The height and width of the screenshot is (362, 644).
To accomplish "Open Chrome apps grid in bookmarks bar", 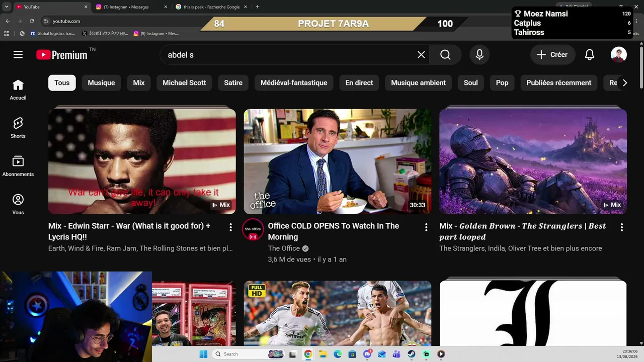I will click(7, 34).
